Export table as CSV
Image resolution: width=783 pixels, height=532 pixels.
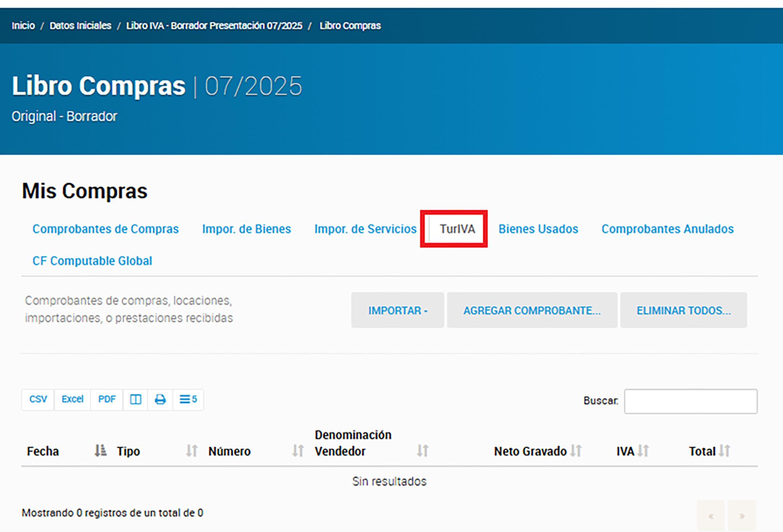pyautogui.click(x=38, y=399)
